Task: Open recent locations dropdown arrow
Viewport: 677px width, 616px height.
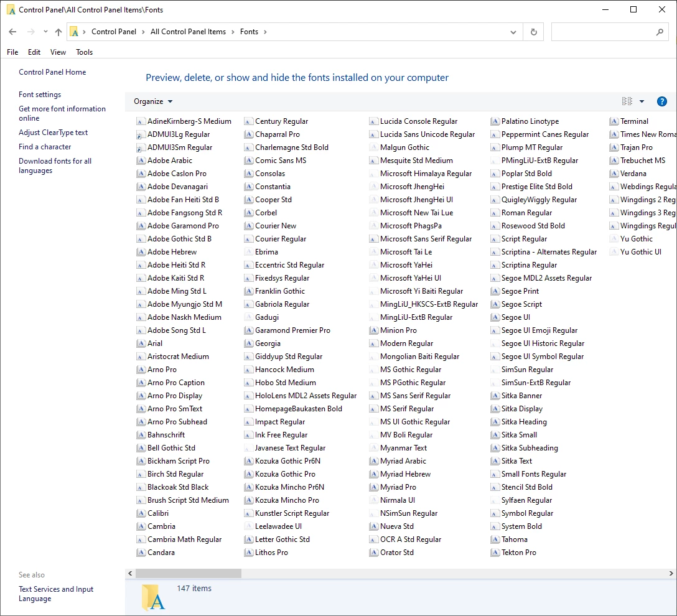Action: 45,32
